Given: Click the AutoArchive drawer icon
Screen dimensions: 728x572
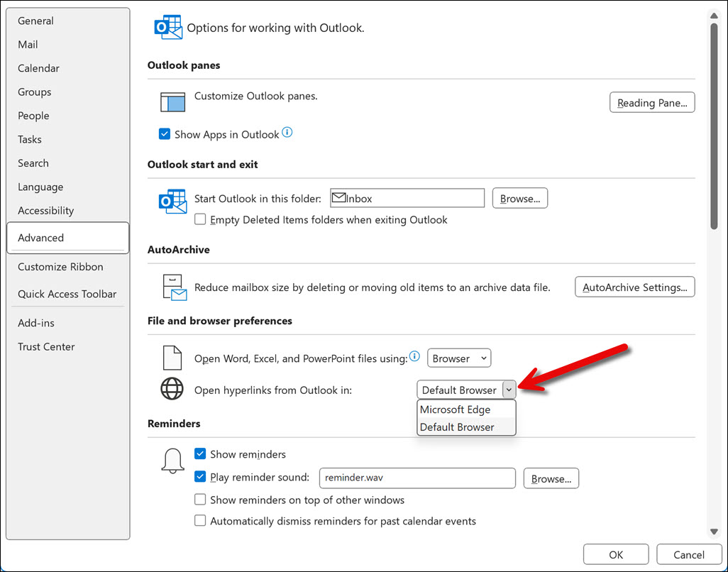Looking at the screenshot, I should click(175, 287).
